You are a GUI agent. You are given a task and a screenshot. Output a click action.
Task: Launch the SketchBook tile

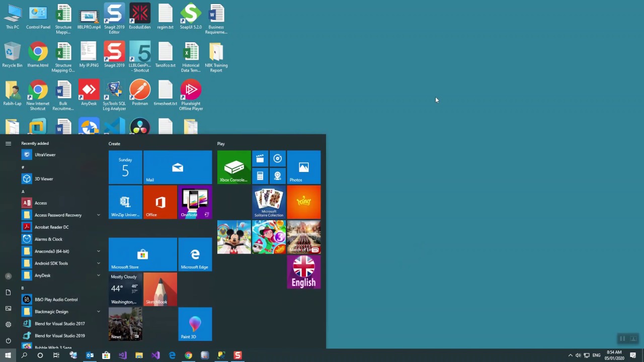click(160, 289)
